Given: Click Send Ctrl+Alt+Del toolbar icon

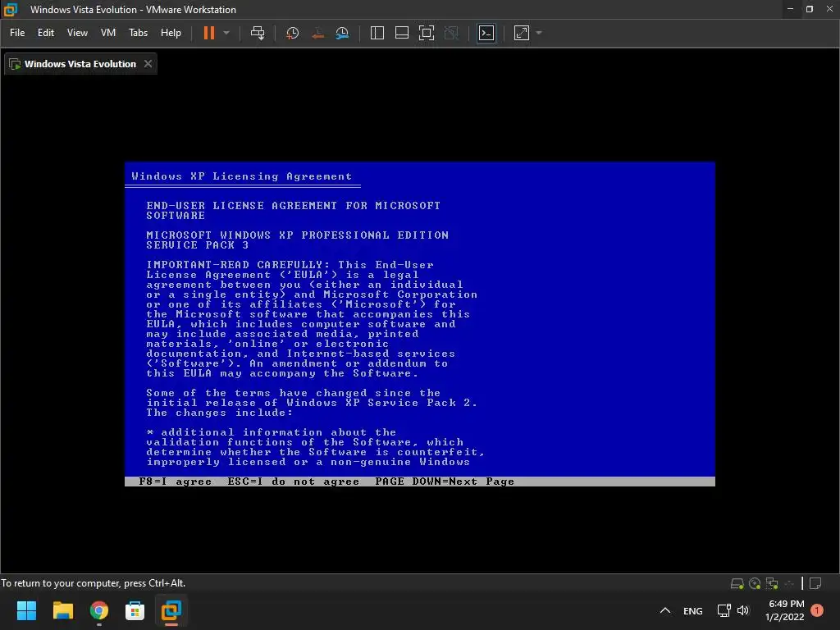Looking at the screenshot, I should [x=258, y=33].
